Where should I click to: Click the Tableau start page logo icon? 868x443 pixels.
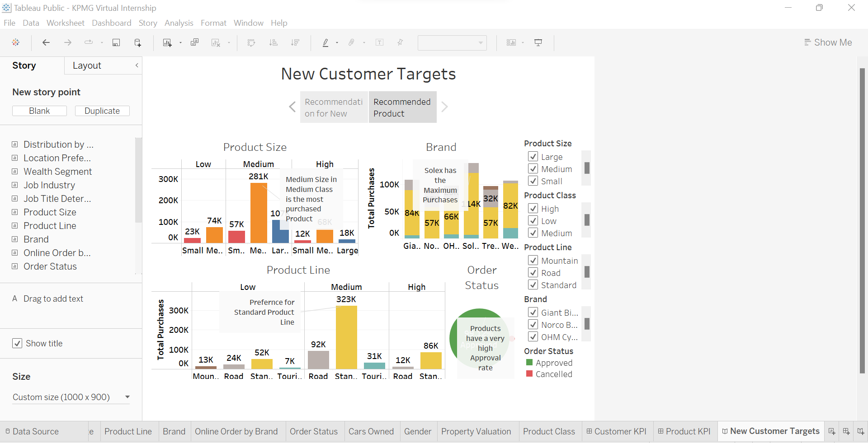[16, 42]
